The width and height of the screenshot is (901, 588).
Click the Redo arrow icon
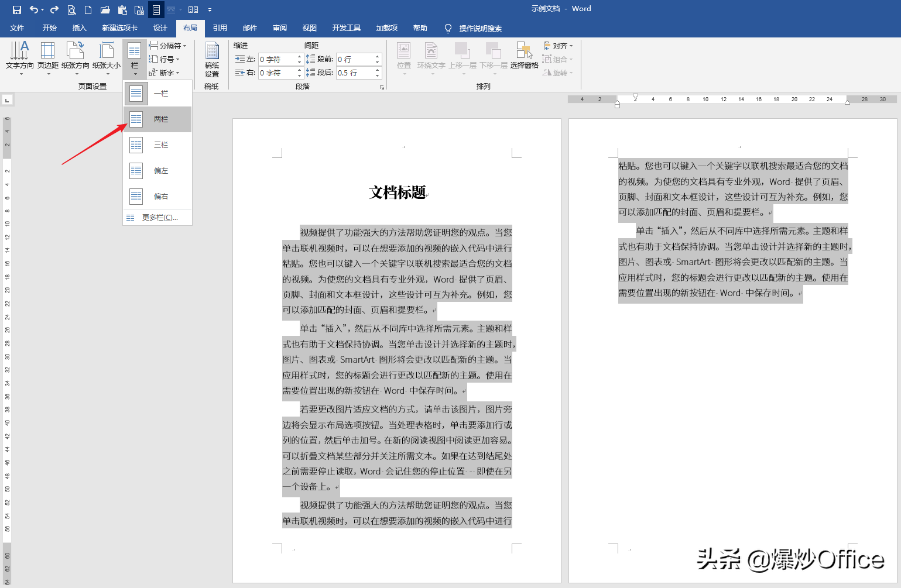click(x=54, y=9)
